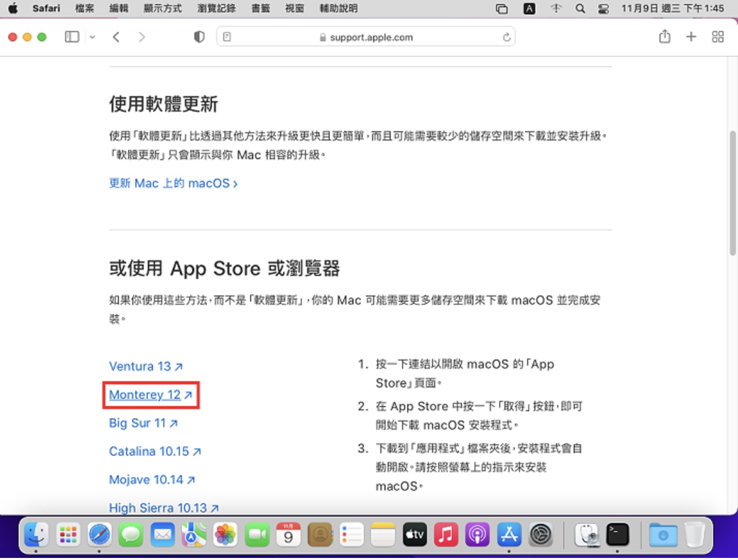Open the 顯示方式 menu
The image size is (738, 560).
pyautogui.click(x=163, y=8)
